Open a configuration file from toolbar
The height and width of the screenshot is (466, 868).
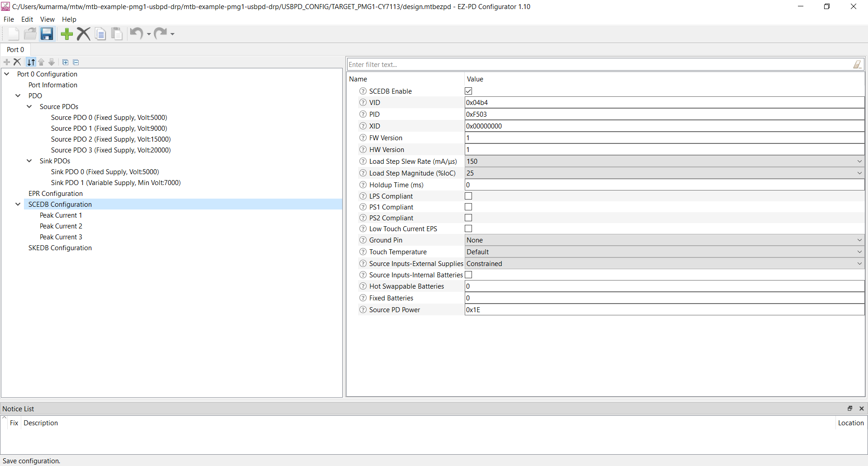(x=30, y=34)
